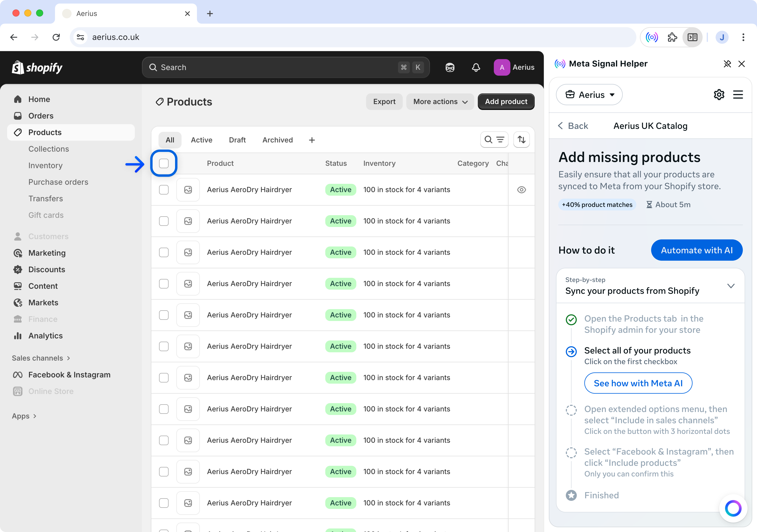This screenshot has width=757, height=532.
Task: Click the circular AI assistant bubble
Action: 733,508
